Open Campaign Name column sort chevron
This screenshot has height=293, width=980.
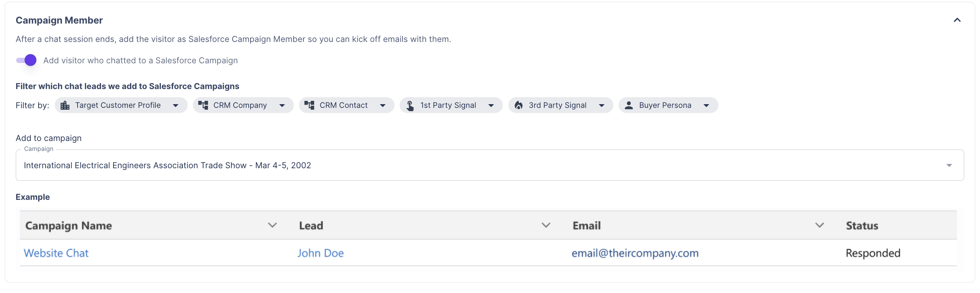(x=272, y=225)
